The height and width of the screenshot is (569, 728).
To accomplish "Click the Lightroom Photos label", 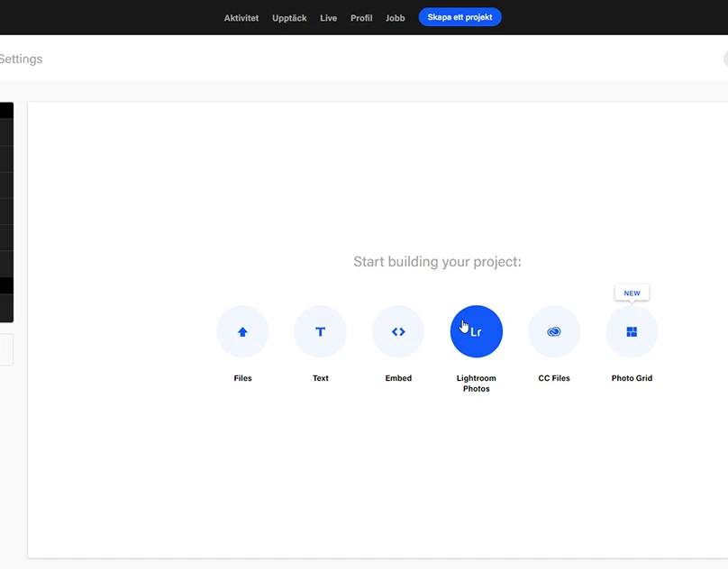I will point(476,384).
